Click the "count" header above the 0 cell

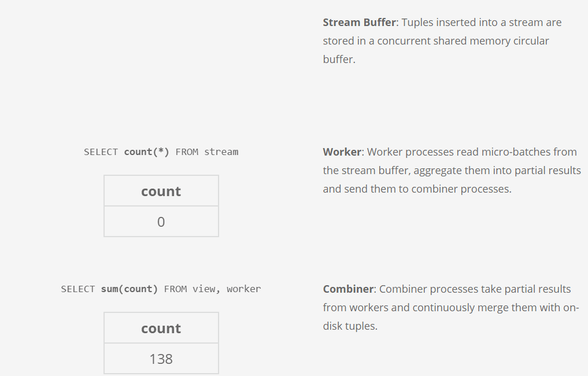pyautogui.click(x=161, y=191)
